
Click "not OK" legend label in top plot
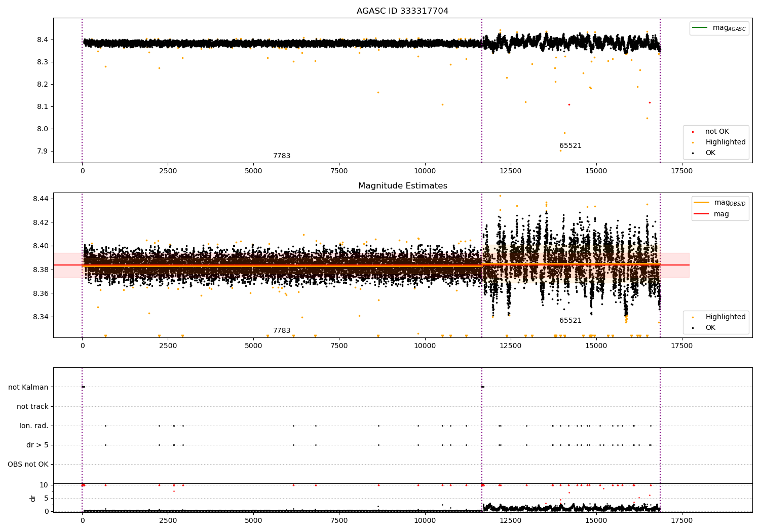click(717, 132)
